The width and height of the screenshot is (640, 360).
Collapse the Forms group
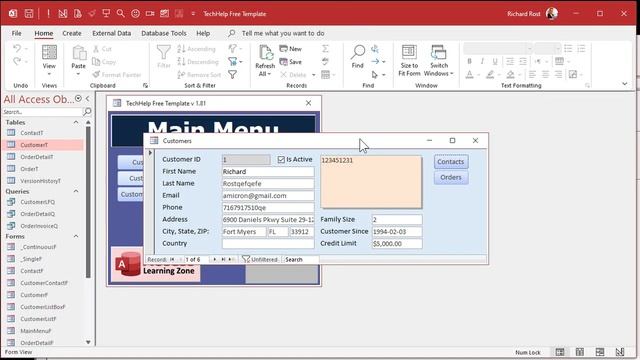tap(76, 236)
